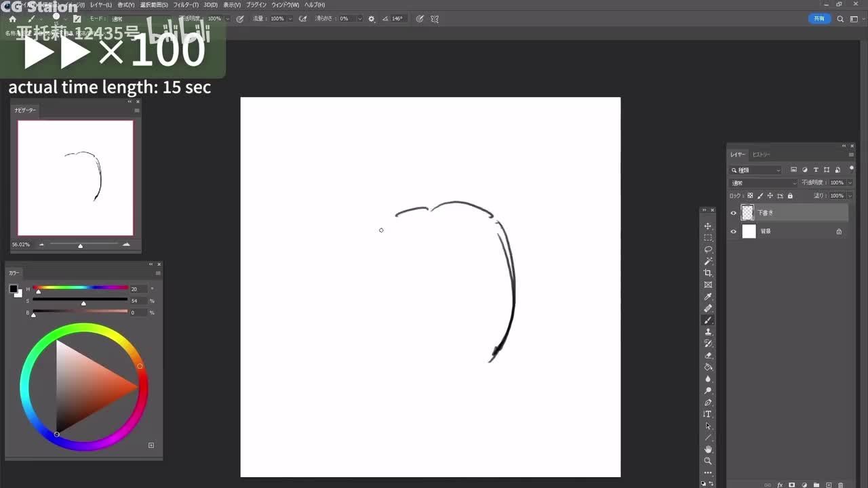
Task: Select the Rectangular Marquee tool
Action: [708, 238]
